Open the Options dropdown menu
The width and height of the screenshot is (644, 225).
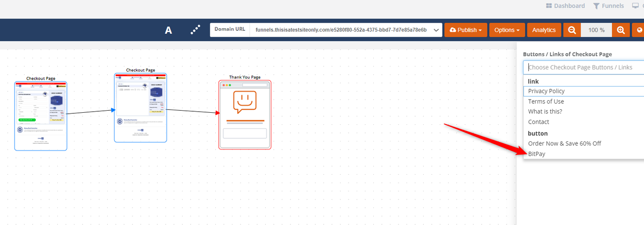pyautogui.click(x=507, y=30)
